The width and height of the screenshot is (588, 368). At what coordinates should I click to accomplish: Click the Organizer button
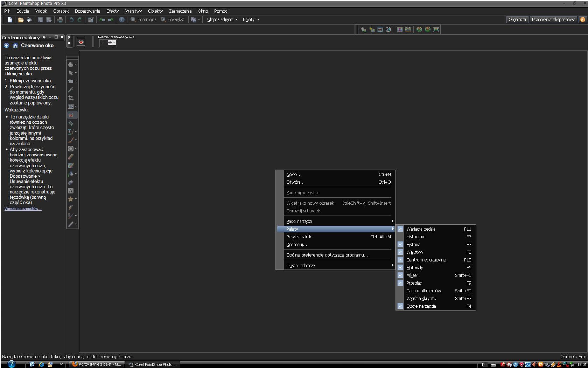click(517, 20)
